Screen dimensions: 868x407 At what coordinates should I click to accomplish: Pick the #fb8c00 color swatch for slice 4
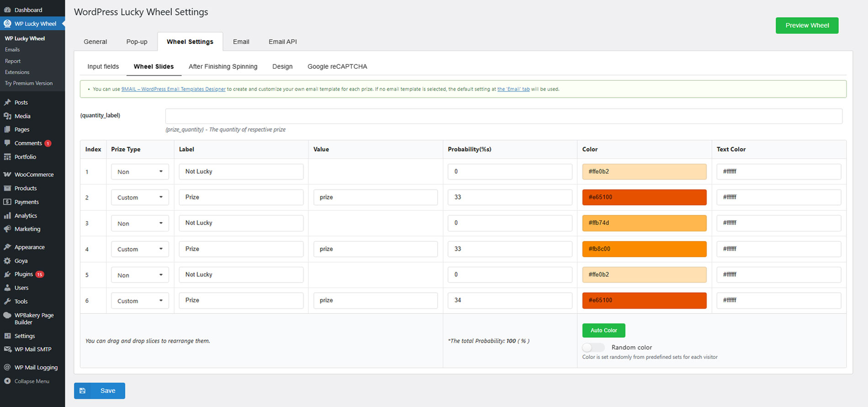[x=644, y=249]
